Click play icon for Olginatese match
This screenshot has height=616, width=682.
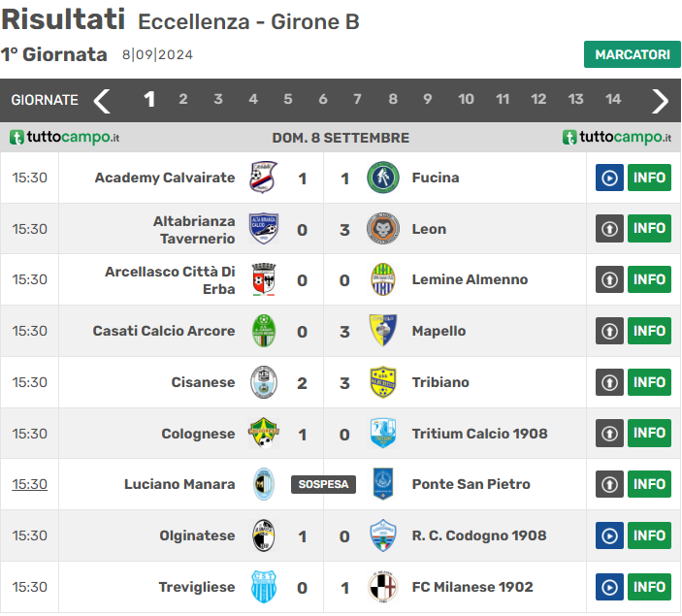(609, 535)
